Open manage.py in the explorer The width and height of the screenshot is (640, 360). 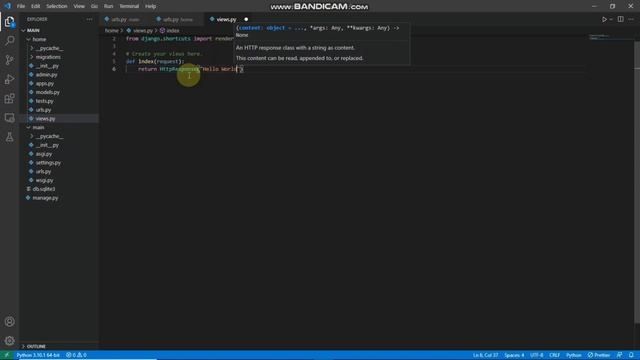(45, 198)
